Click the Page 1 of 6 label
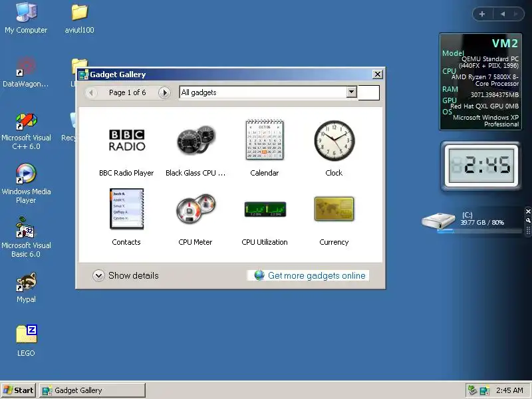The width and height of the screenshot is (532, 399). (127, 92)
